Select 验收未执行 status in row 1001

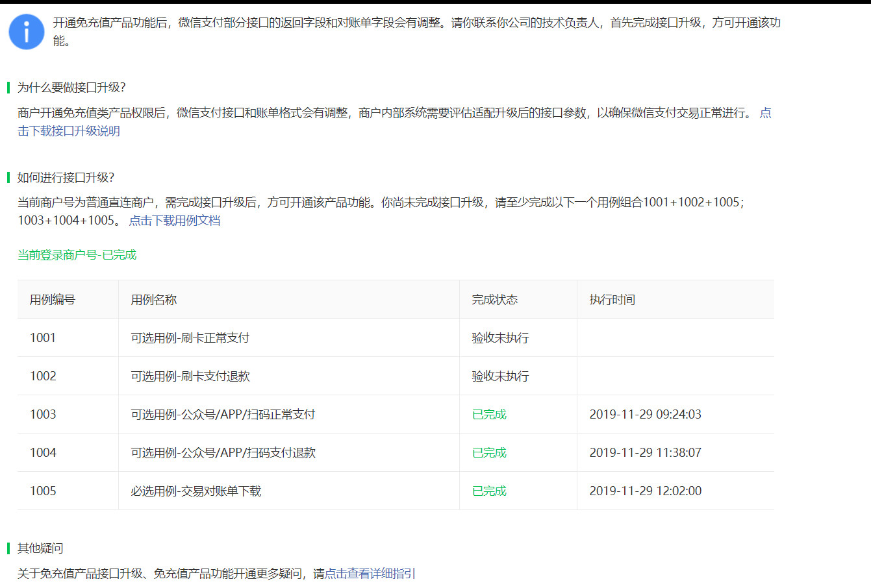click(501, 338)
